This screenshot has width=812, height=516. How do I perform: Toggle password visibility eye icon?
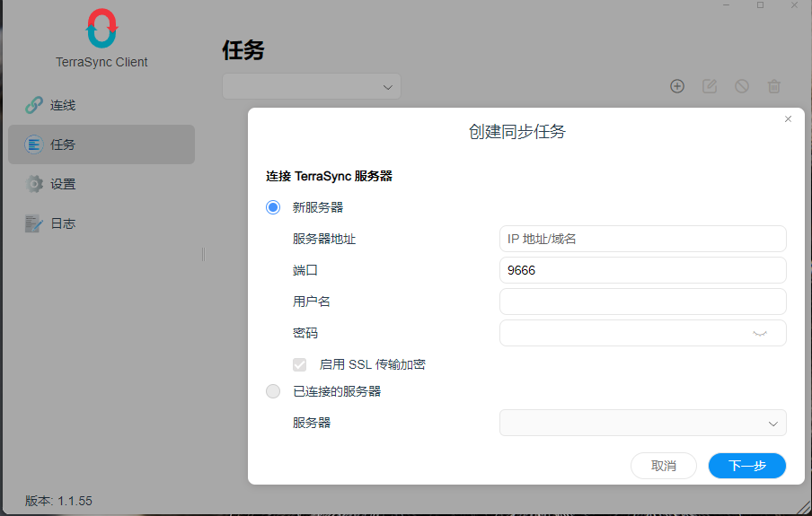point(760,333)
